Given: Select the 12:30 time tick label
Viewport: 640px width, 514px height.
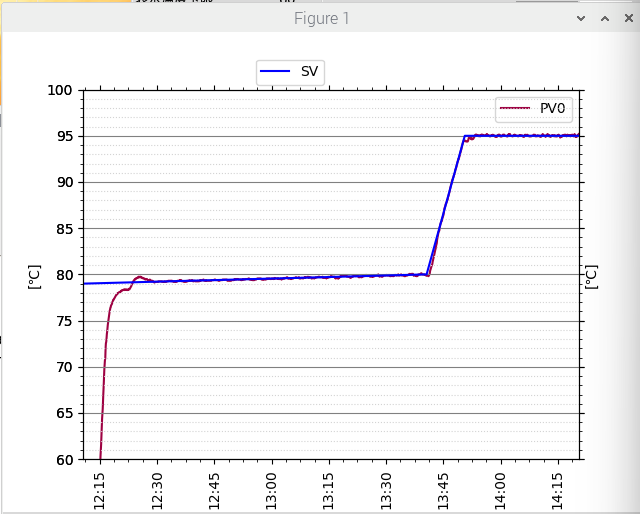Looking at the screenshot, I should 156,491.
